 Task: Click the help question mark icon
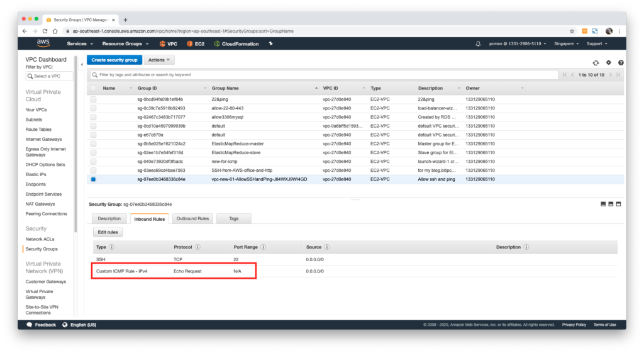click(x=621, y=62)
